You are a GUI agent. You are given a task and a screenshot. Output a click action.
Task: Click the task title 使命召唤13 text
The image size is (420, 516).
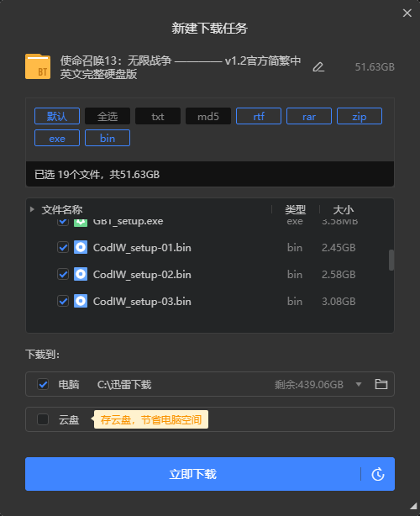181,67
